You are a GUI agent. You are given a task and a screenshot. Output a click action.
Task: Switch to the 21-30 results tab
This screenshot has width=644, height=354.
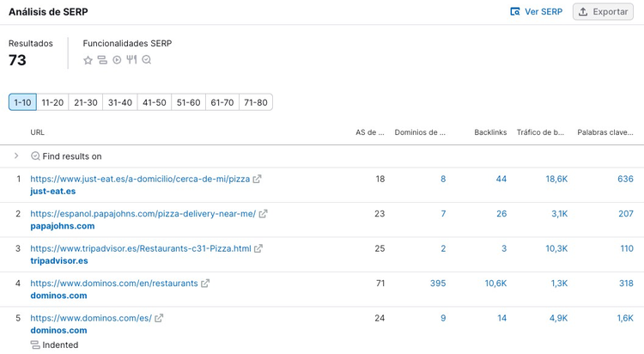pyautogui.click(x=86, y=102)
